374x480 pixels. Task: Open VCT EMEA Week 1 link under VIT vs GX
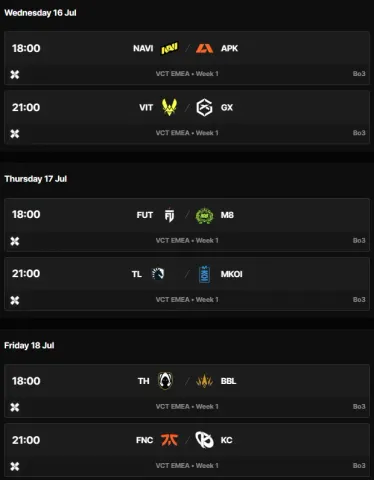click(187, 133)
